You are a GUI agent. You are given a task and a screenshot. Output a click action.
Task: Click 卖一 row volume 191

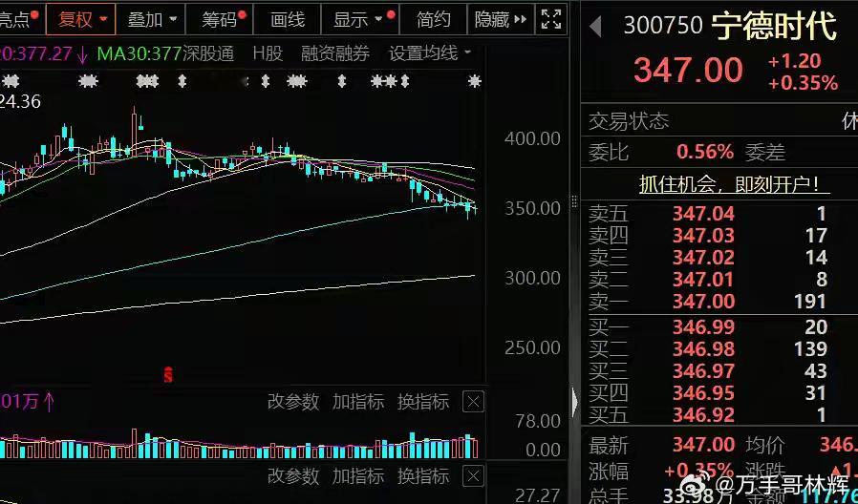(810, 302)
